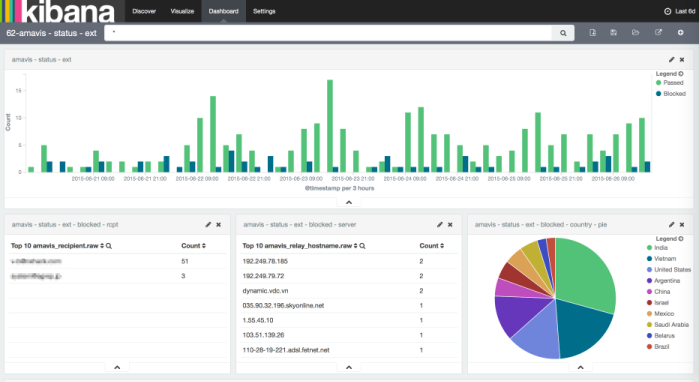This screenshot has height=382, width=699.
Task: Save the dashboard icon
Action: 613,33
